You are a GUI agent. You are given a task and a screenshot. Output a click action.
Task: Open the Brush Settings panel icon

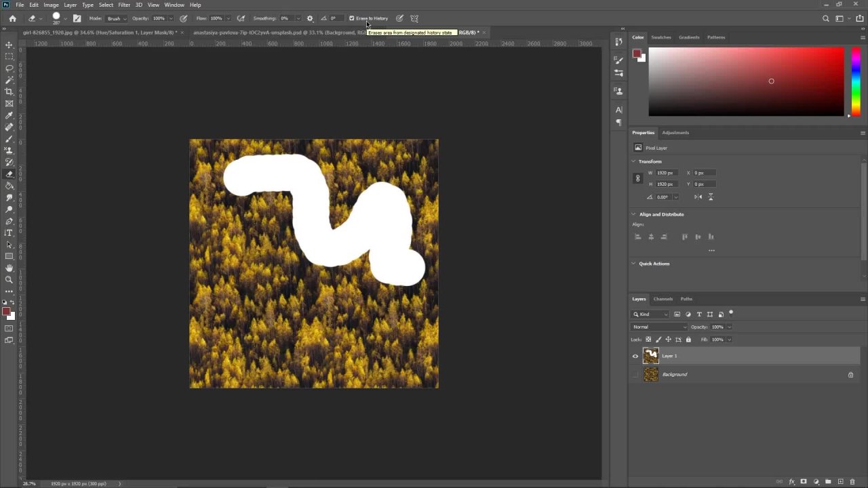[618, 60]
